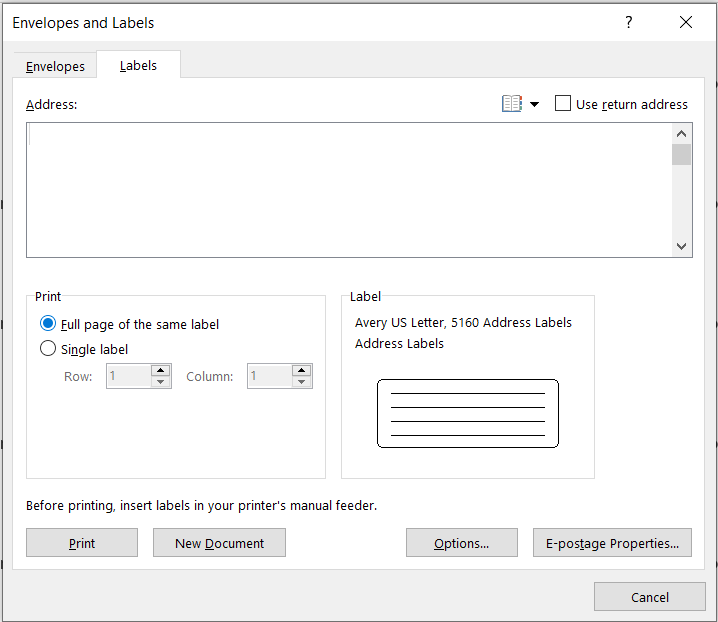Click the Address box scrollbar thumb

click(x=681, y=154)
